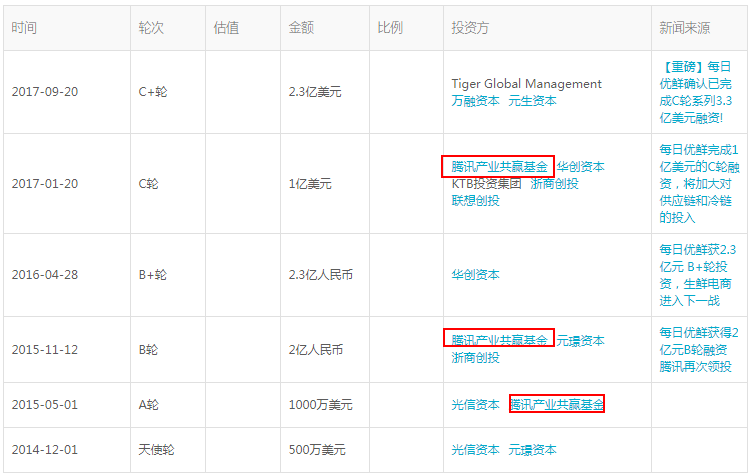
Task: Select the 投资方 column header
Action: [x=470, y=28]
